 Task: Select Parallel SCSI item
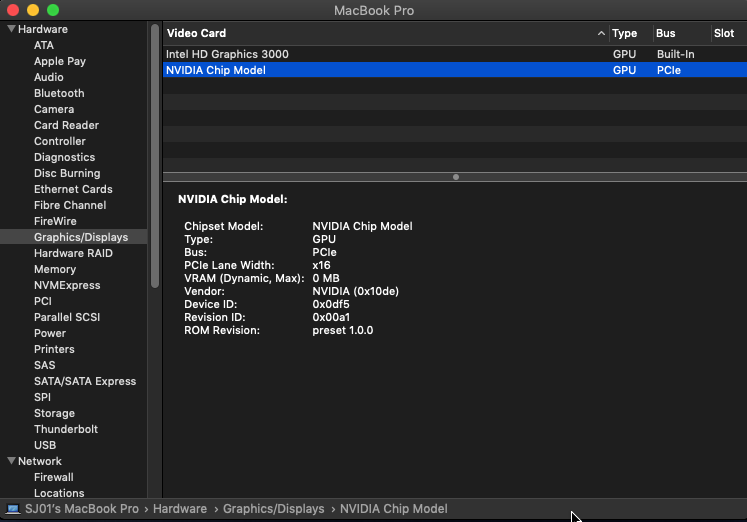point(67,317)
